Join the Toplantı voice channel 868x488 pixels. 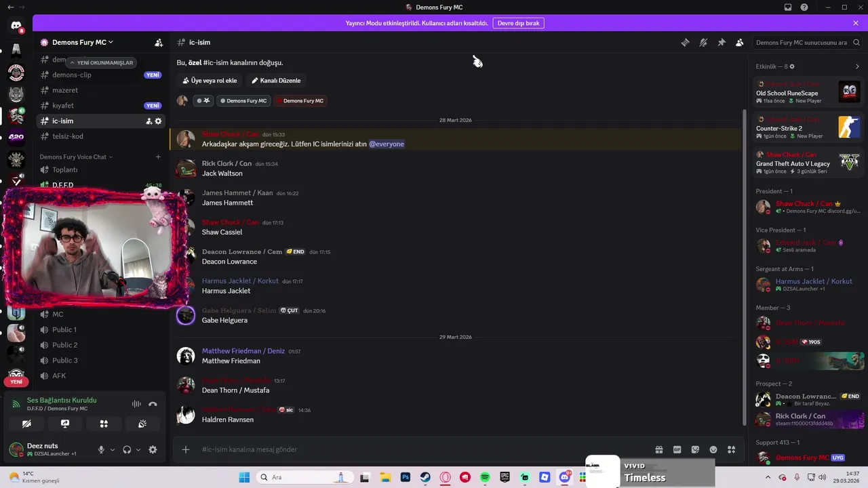[101, 170]
